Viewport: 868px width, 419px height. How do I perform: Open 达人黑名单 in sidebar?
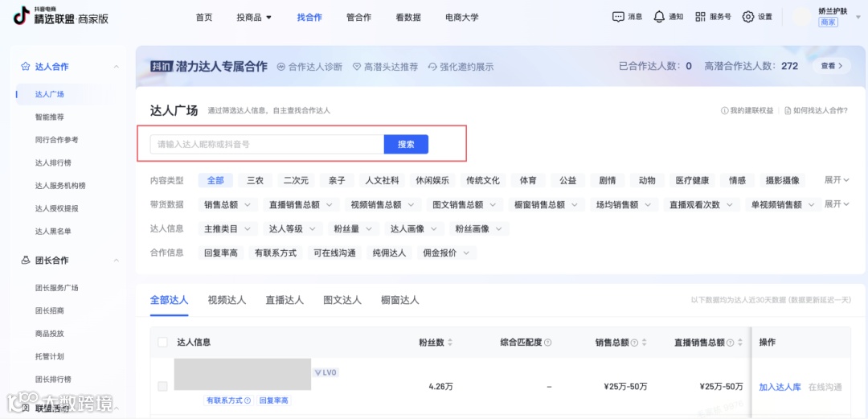(53, 231)
